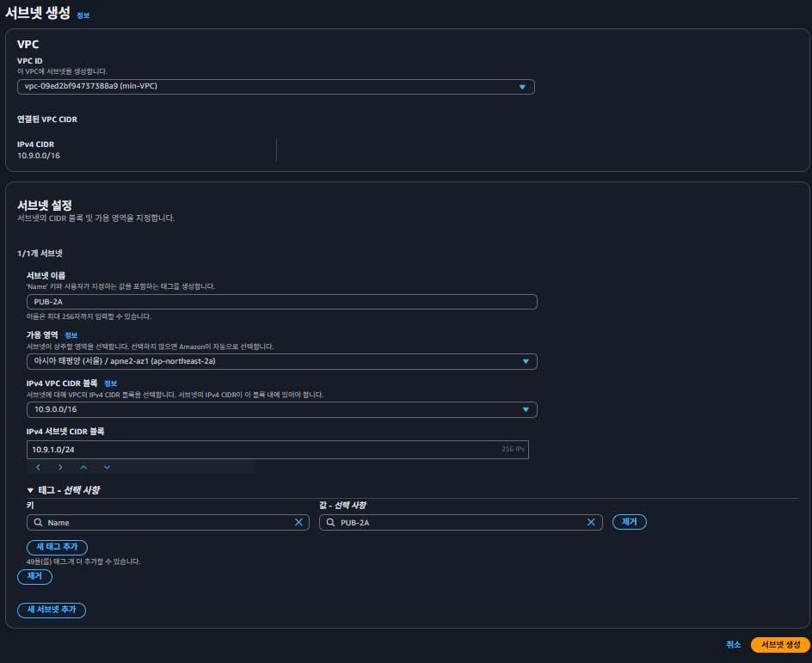Click the 49 remaining tags notice text
Viewport: 812px width, 663px height.
[x=83, y=562]
